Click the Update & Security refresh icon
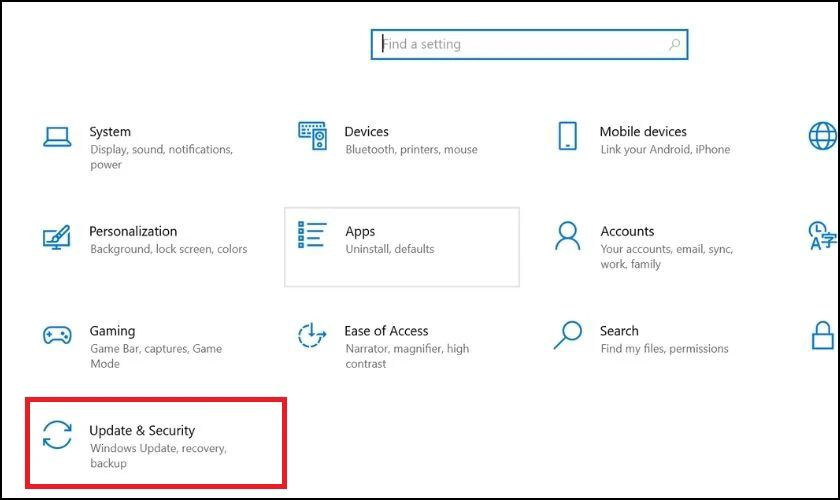 (x=57, y=435)
